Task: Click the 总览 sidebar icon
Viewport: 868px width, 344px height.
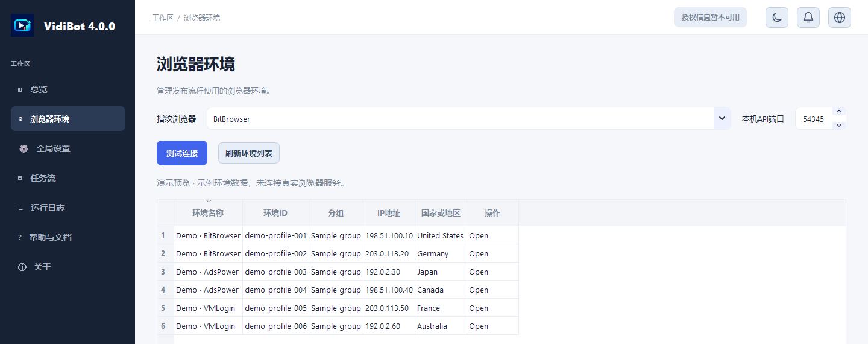Action: [x=20, y=89]
